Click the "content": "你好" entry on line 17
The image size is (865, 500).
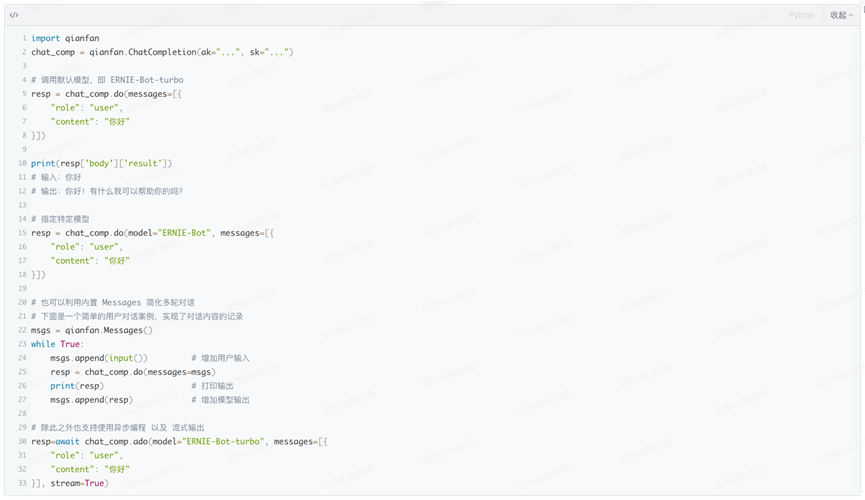point(90,260)
